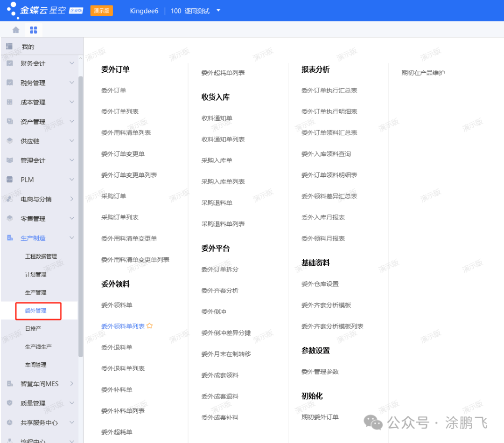Viewport: 504px width, 443px height.
Task: Click the star next to 委外领料单列表
Action: point(150,326)
